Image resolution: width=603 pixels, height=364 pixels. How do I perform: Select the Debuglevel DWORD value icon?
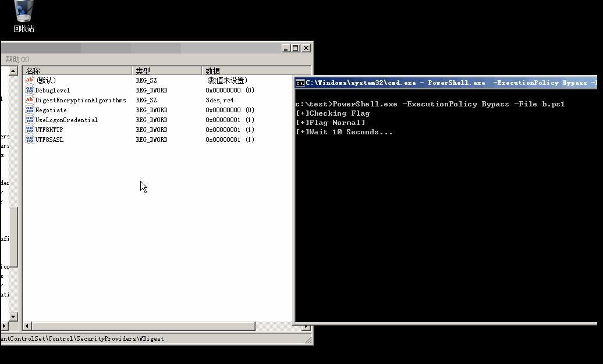[30, 90]
